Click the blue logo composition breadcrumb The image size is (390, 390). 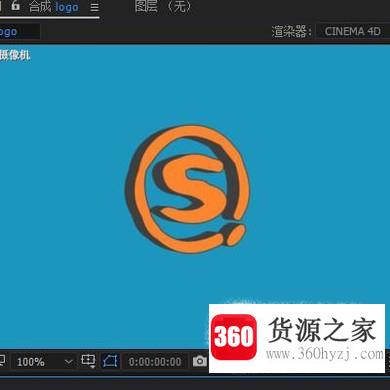click(8, 32)
